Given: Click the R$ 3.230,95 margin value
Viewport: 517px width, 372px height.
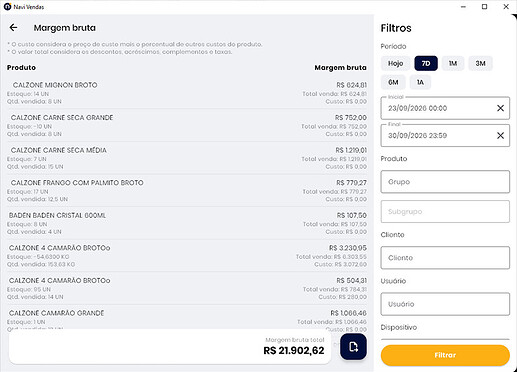Looking at the screenshot, I should pyautogui.click(x=348, y=248).
